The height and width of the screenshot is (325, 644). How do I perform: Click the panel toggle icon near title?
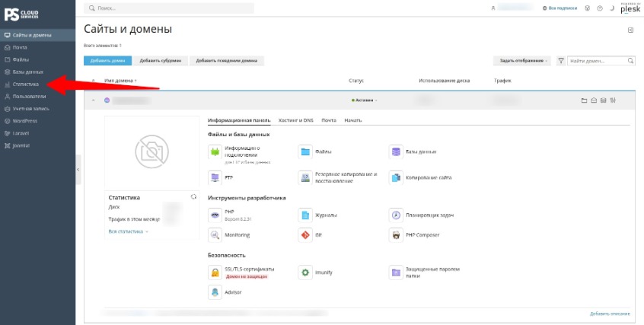631,30
